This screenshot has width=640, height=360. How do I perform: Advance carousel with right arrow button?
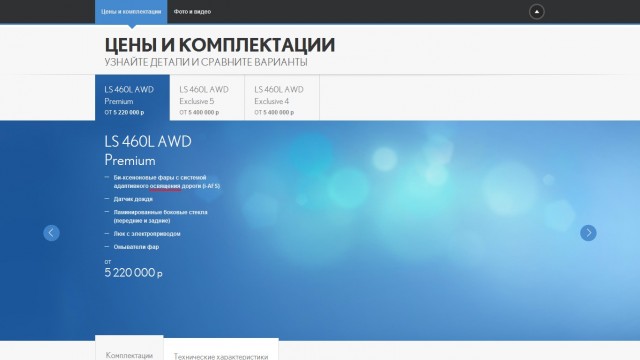point(588,233)
